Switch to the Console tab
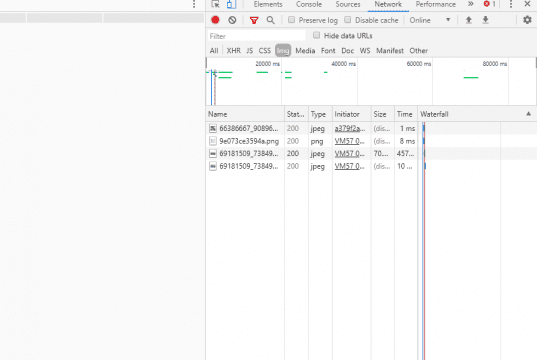Image resolution: width=537 pixels, height=360 pixels. pos(309,4)
